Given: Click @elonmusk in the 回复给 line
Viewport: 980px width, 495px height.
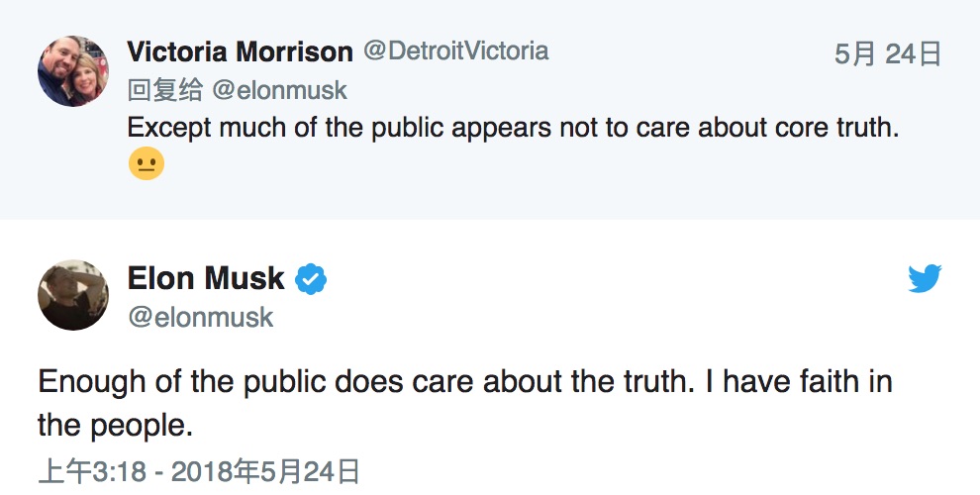Looking at the screenshot, I should click(279, 90).
